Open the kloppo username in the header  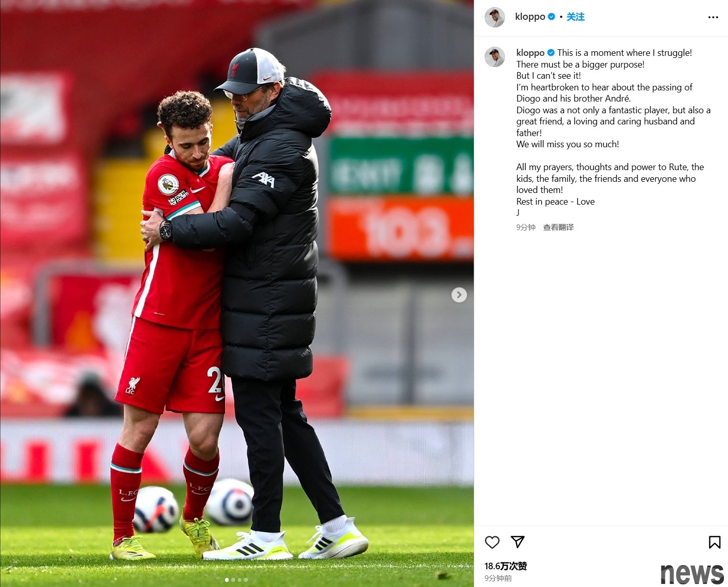(x=530, y=17)
